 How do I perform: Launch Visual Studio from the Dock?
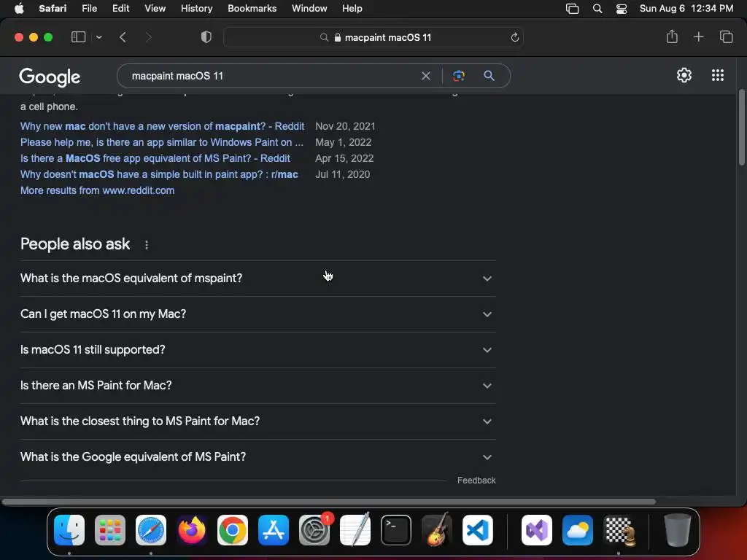point(537,529)
